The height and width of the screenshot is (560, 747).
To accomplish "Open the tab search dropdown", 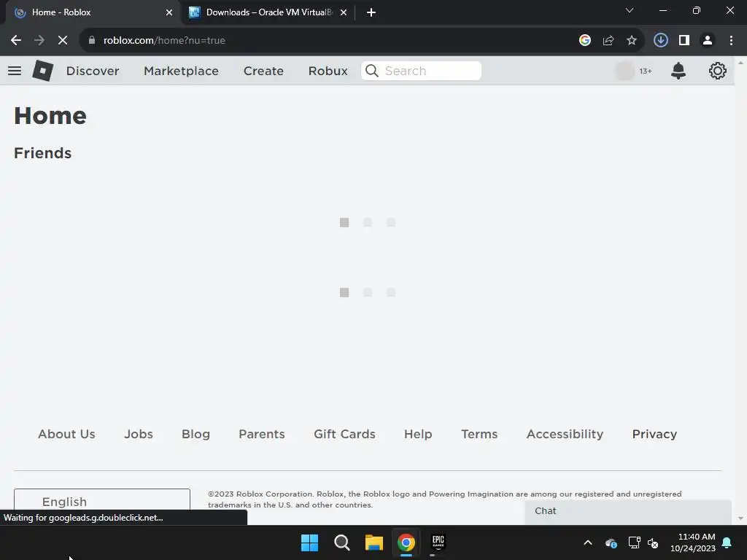I will tap(630, 10).
